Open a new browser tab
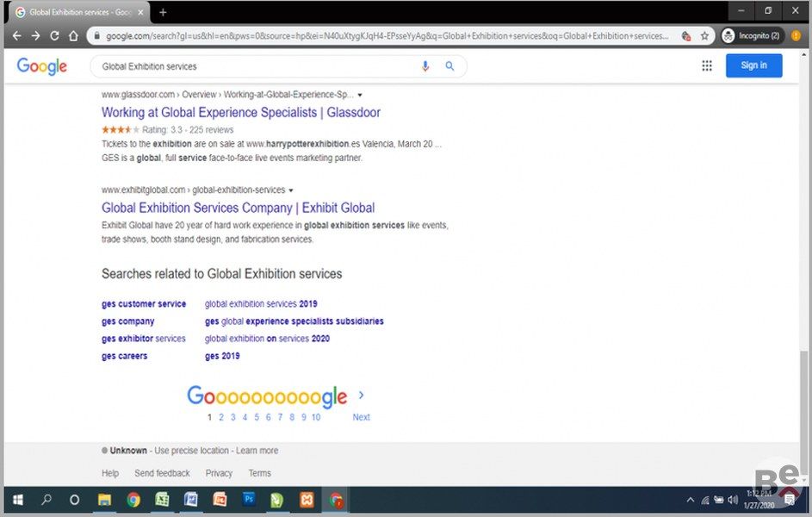The height and width of the screenshot is (517, 812). coord(163,12)
